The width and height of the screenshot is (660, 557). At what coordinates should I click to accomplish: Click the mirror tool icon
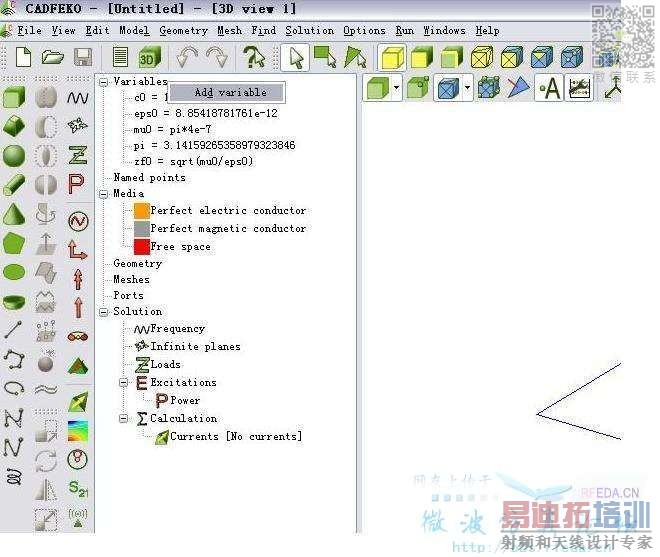pyautogui.click(x=46, y=490)
